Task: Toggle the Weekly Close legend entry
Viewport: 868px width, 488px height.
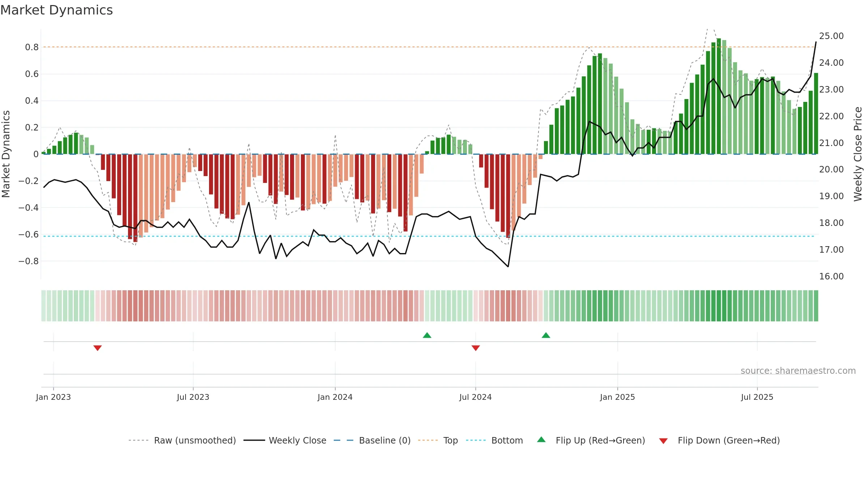Action: tap(285, 440)
